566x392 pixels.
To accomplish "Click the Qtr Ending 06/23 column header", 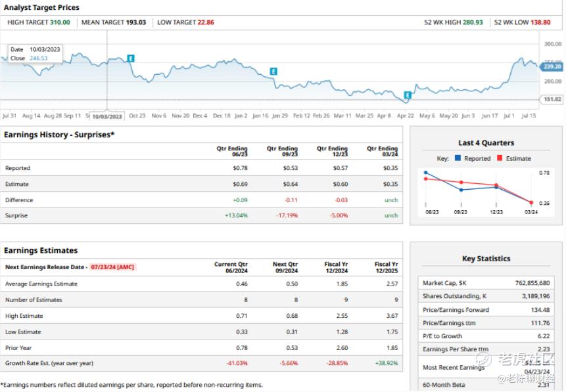I will [x=232, y=151].
